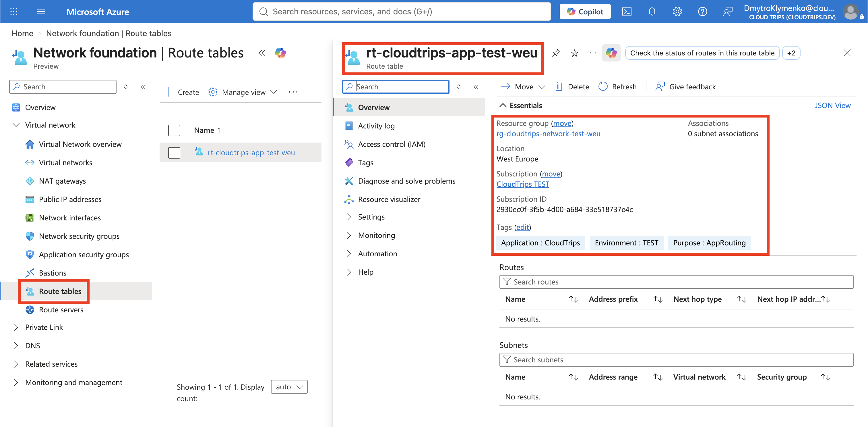Open more options ellipsis beside the favorites star
This screenshot has width=868, height=427.
click(x=593, y=53)
